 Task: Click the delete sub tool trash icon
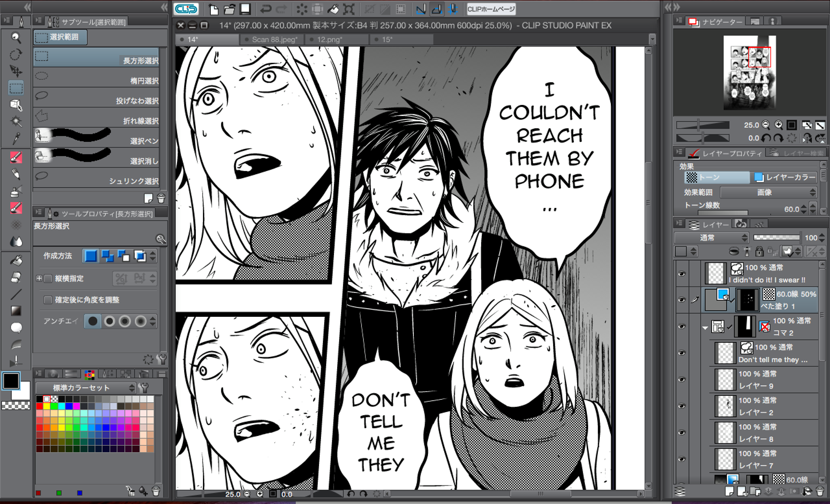(161, 198)
